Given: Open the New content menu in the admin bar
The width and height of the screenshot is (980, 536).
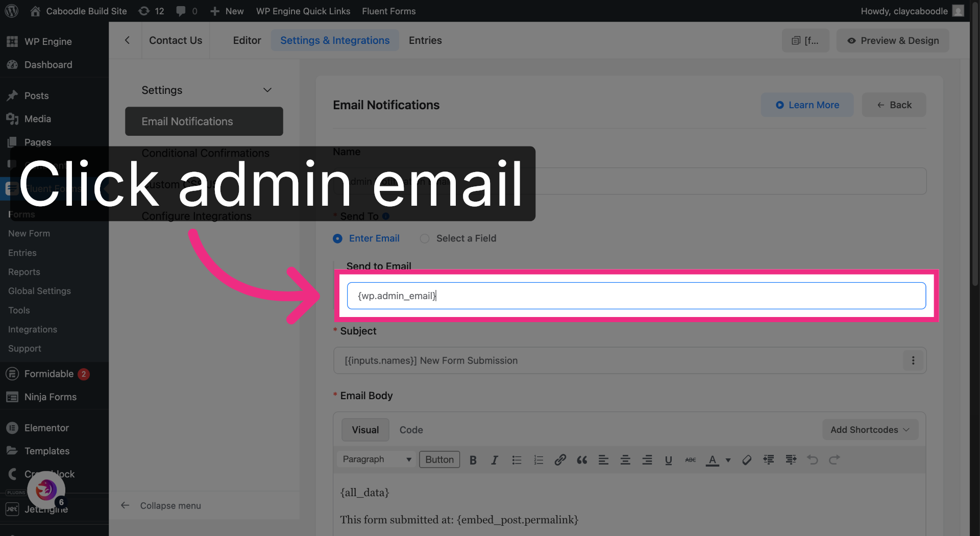Looking at the screenshot, I should [x=227, y=11].
